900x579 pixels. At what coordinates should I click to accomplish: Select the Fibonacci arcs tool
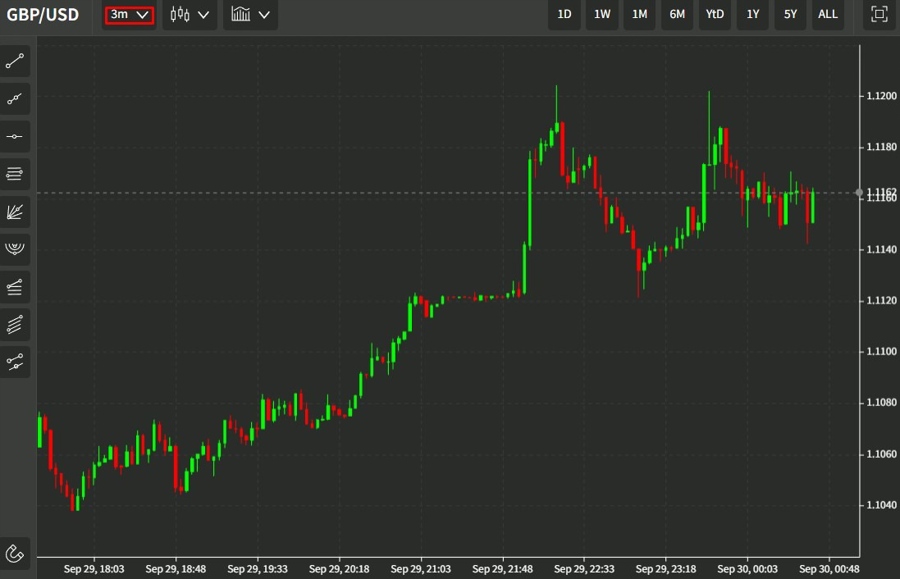tap(15, 249)
